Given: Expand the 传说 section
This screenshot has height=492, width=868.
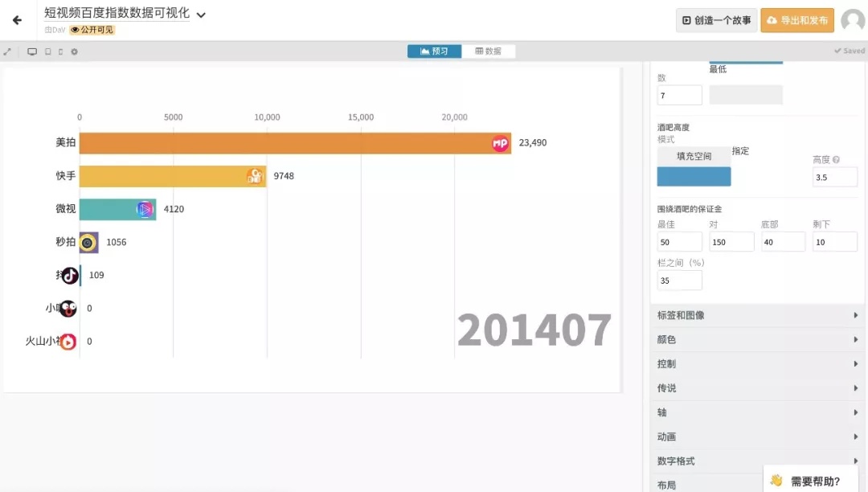Looking at the screenshot, I should point(757,388).
